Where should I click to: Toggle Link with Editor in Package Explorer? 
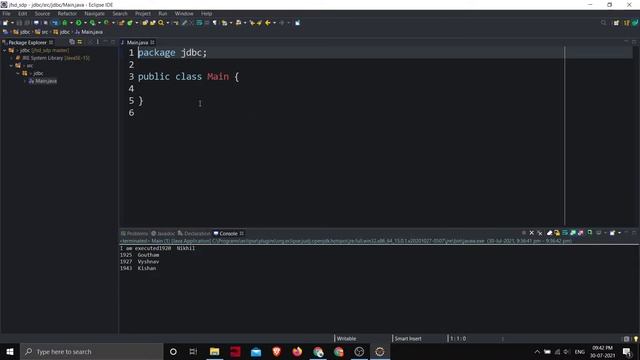(80, 42)
